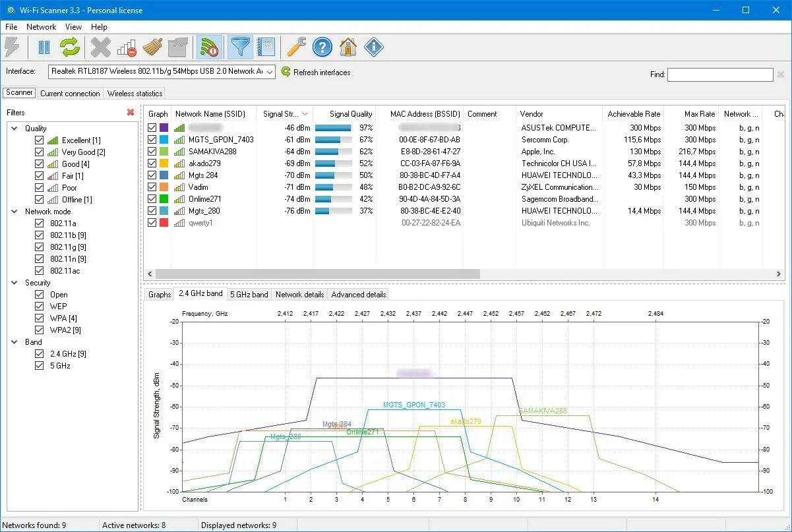Click the gray X delete toolbar icon
This screenshot has height=532, width=792.
101,47
